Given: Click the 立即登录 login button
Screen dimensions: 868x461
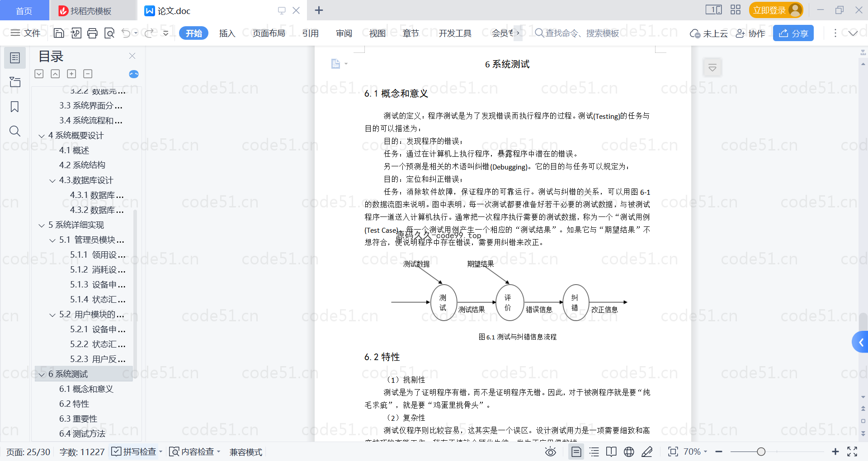Looking at the screenshot, I should 776,10.
